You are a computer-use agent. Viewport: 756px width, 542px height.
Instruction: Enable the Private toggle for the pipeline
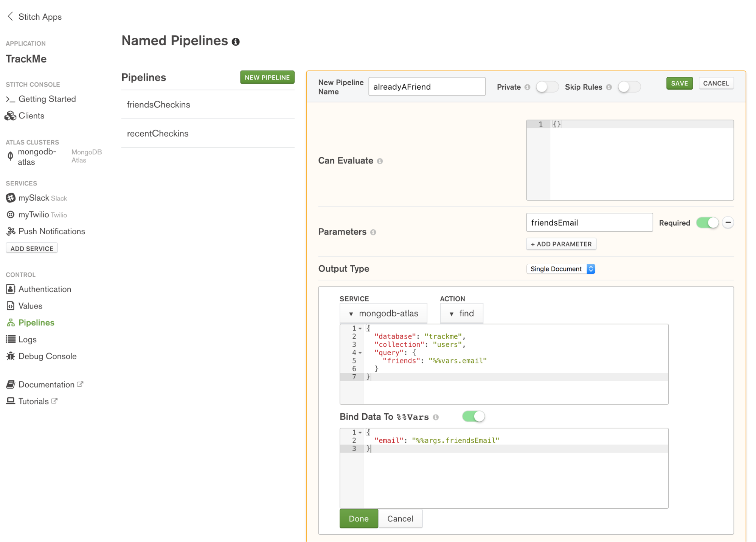tap(547, 87)
